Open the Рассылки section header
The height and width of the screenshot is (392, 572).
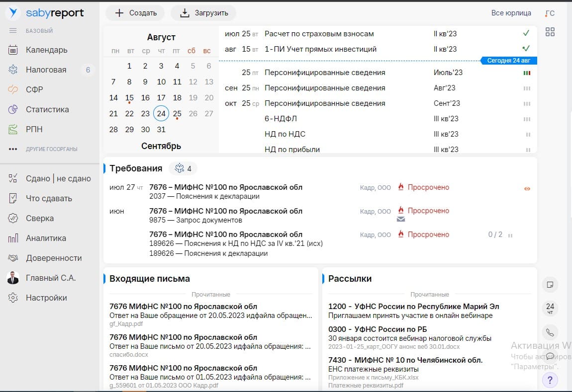(350, 279)
